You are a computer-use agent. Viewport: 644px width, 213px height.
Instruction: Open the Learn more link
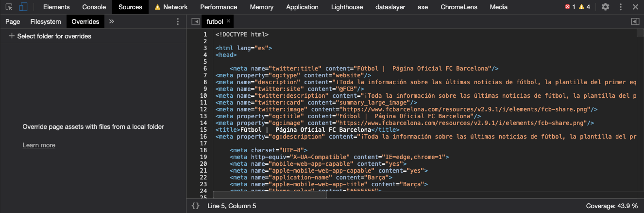39,145
